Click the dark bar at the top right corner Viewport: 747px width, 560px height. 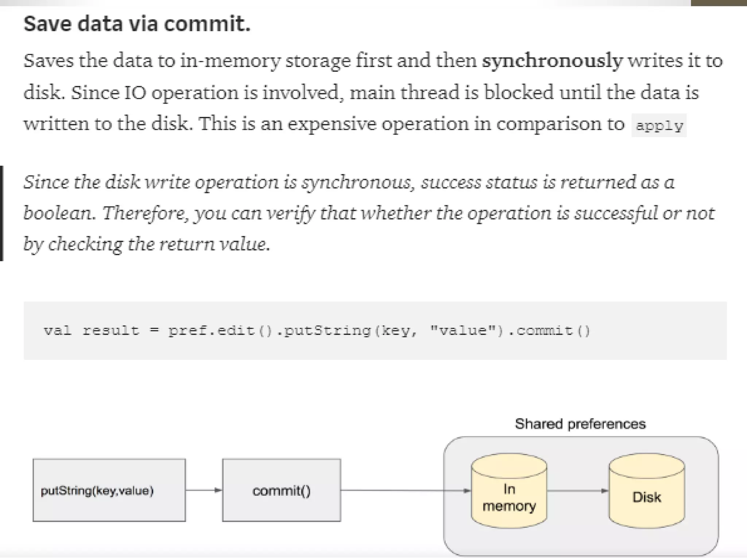coord(719,3)
